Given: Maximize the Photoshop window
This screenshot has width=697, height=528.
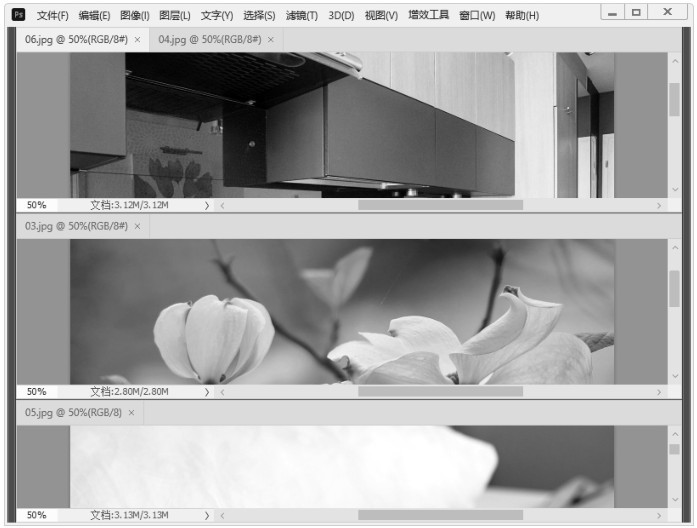Looking at the screenshot, I should (636, 12).
